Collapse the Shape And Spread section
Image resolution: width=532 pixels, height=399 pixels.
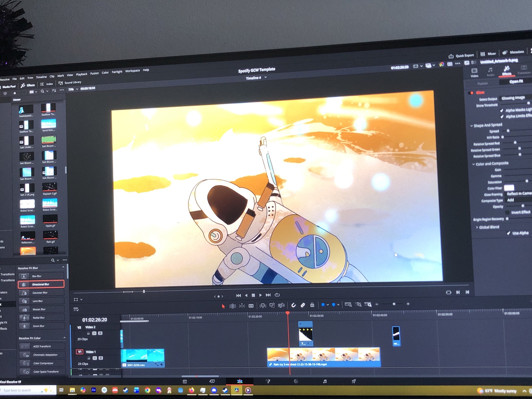click(x=472, y=126)
